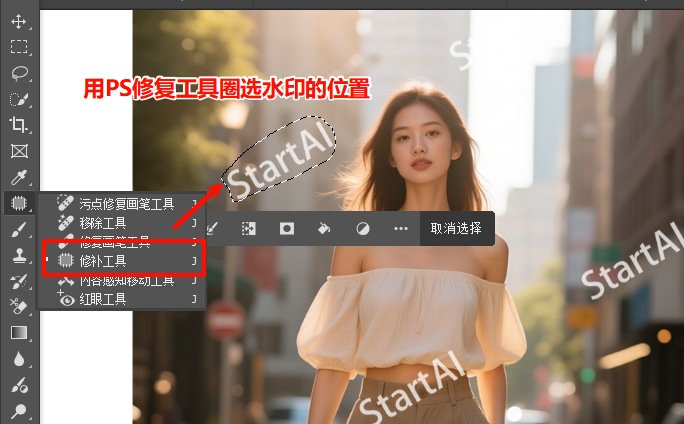Choose 红眼工具 from the flyout
Screen dimensions: 684x424
122,299
